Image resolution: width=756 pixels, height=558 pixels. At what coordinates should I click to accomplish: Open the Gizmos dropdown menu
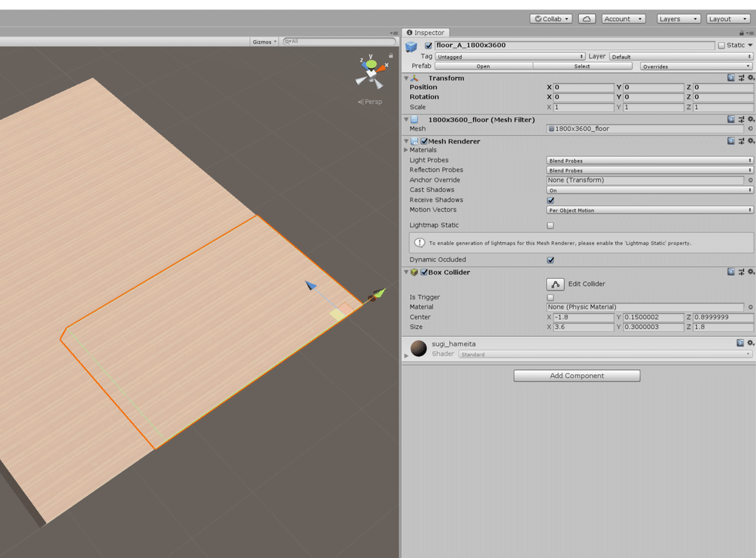pos(264,42)
